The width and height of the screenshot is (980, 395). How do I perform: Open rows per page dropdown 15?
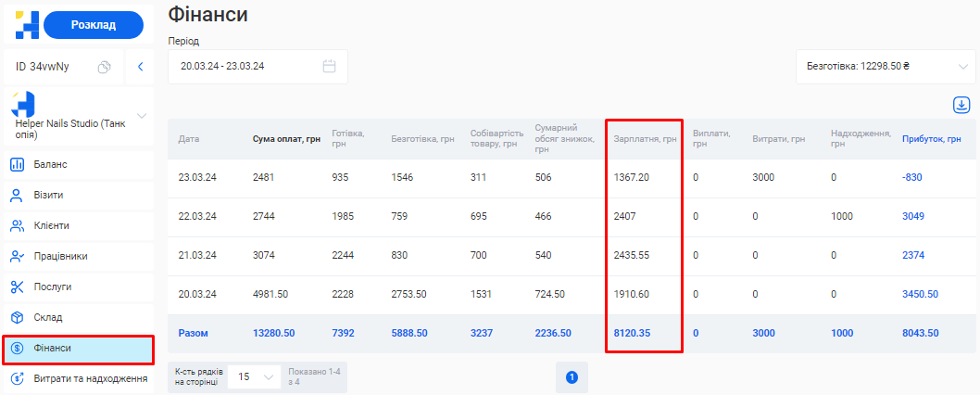point(254,377)
